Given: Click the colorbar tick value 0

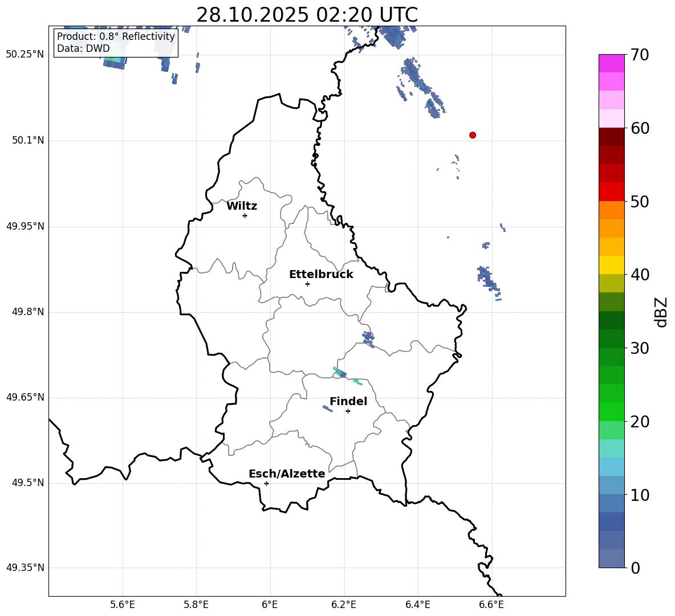Looking at the screenshot, I should pyautogui.click(x=635, y=568).
